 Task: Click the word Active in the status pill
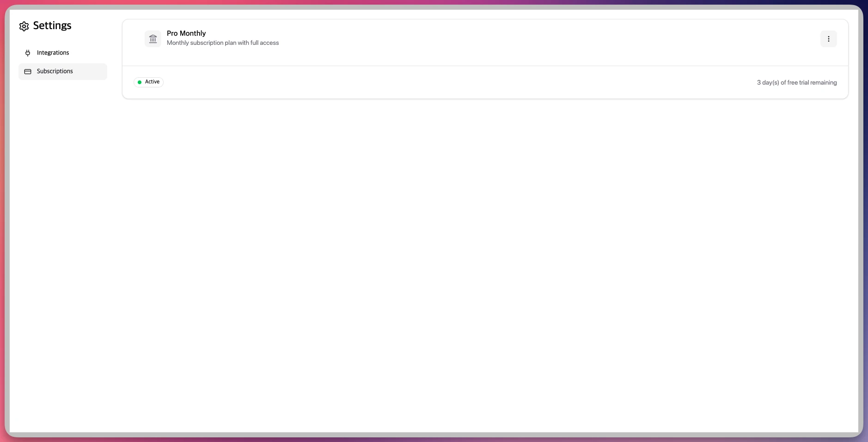tap(152, 82)
